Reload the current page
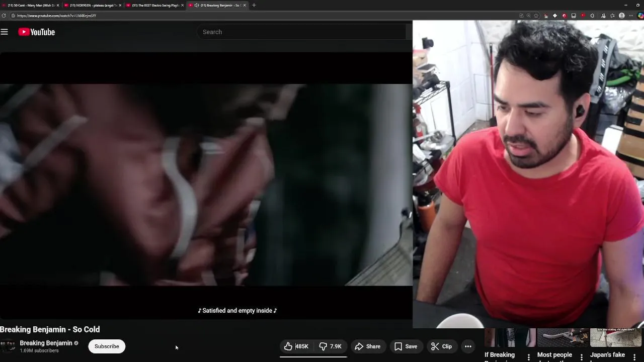Screen dimensions: 644x362 point(4,16)
